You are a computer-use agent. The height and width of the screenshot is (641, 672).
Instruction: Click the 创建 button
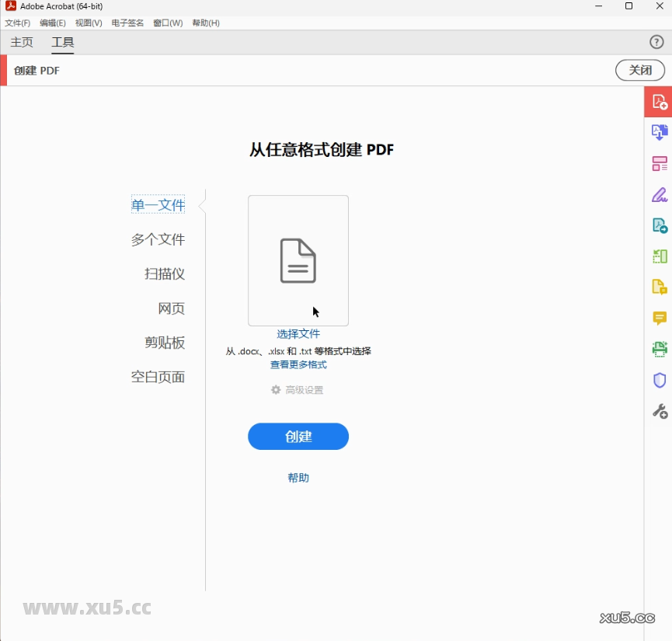click(298, 436)
